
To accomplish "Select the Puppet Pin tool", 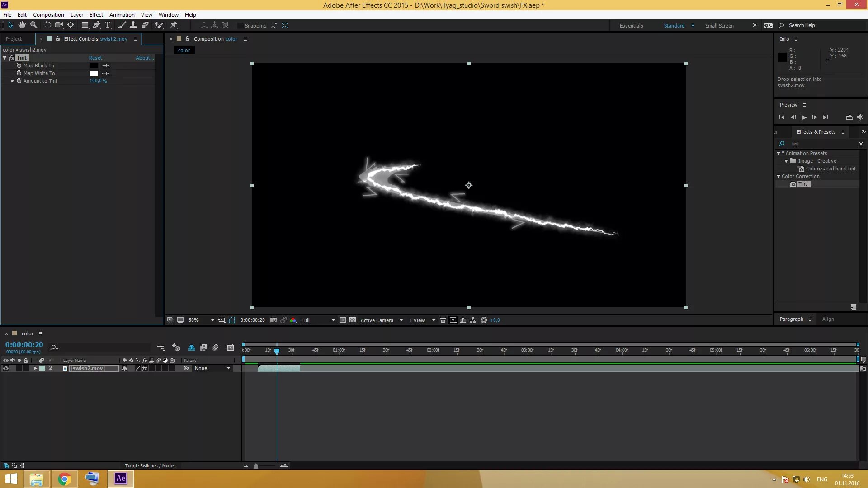I will click(x=174, y=25).
